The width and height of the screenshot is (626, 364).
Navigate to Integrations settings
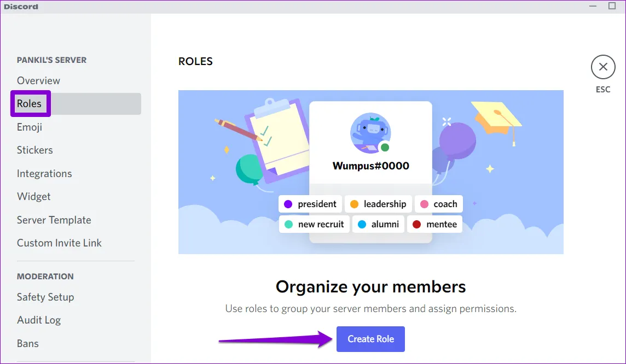[44, 174]
